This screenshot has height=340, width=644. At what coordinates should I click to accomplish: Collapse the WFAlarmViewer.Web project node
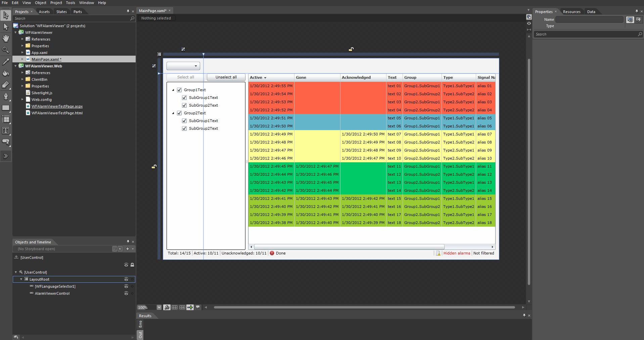point(16,66)
